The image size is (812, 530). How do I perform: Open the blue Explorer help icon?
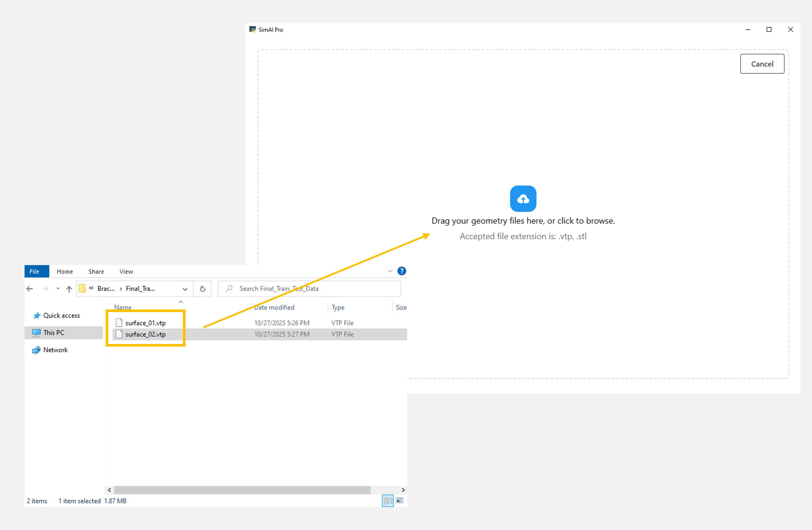(402, 271)
